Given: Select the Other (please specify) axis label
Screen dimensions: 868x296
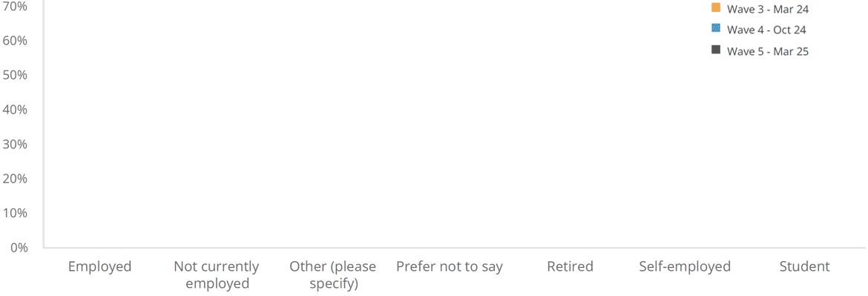Looking at the screenshot, I should [332, 275].
